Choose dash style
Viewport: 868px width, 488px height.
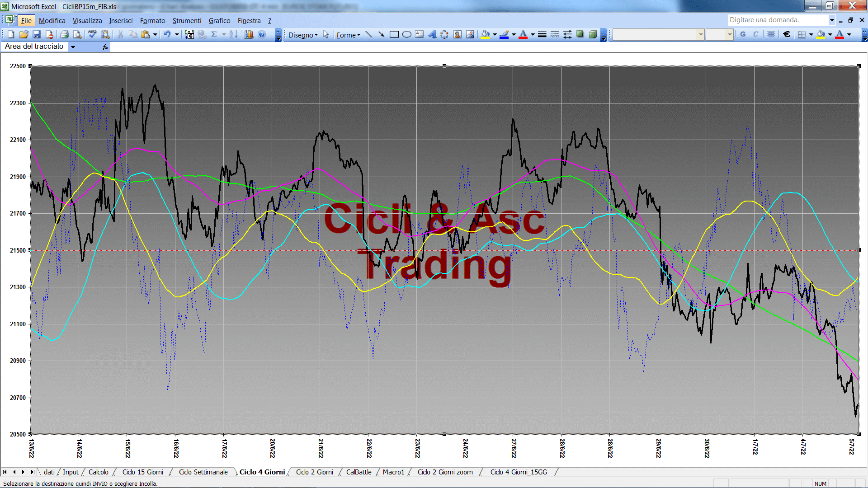[555, 35]
